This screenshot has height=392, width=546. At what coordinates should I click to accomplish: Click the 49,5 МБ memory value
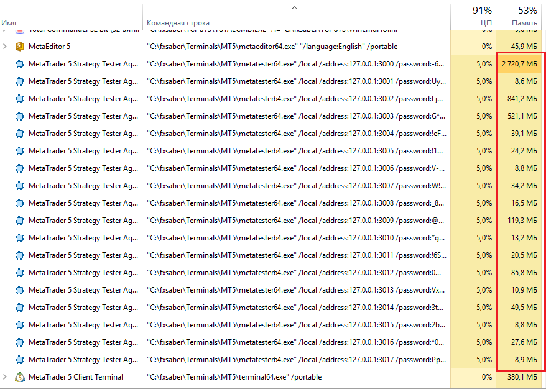[x=524, y=308]
